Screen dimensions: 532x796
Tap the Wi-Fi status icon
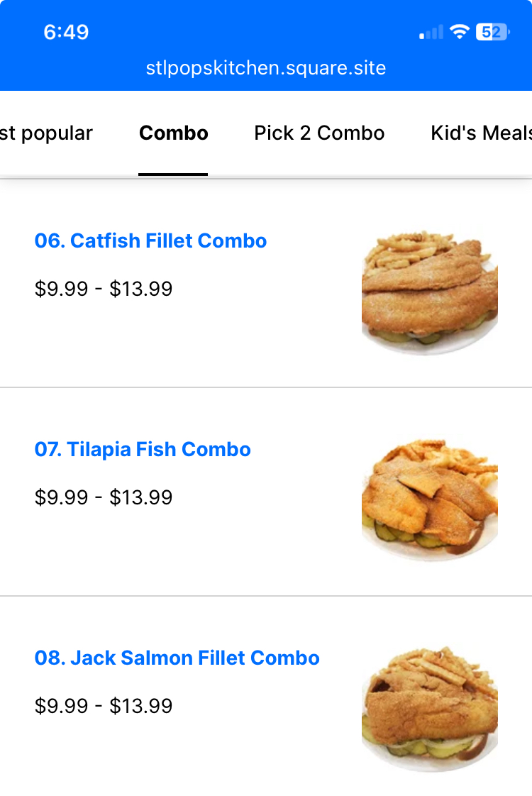coord(460,32)
